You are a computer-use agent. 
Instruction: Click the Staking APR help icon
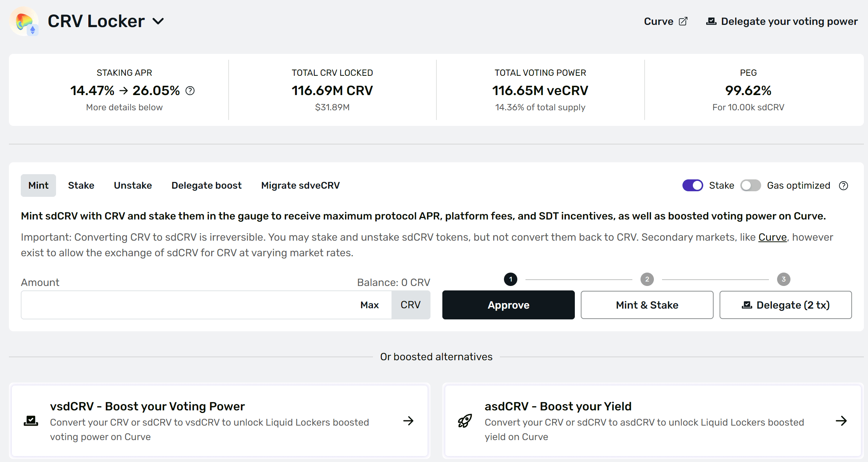[x=190, y=91]
